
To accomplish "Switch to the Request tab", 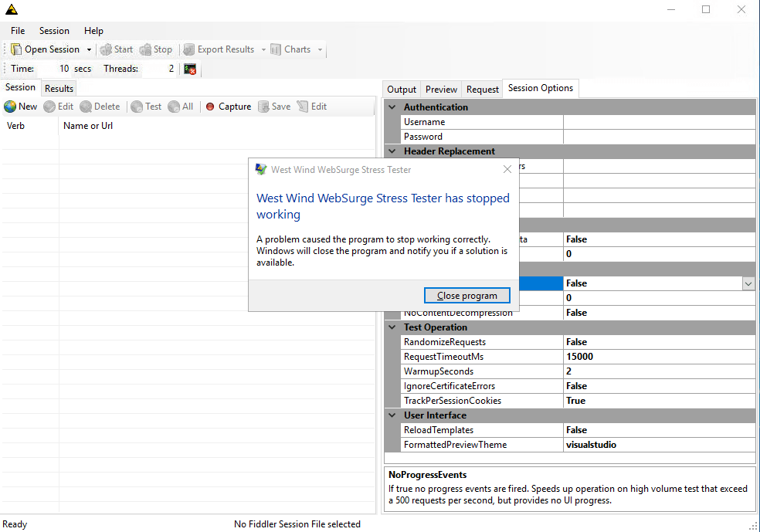I will (482, 89).
